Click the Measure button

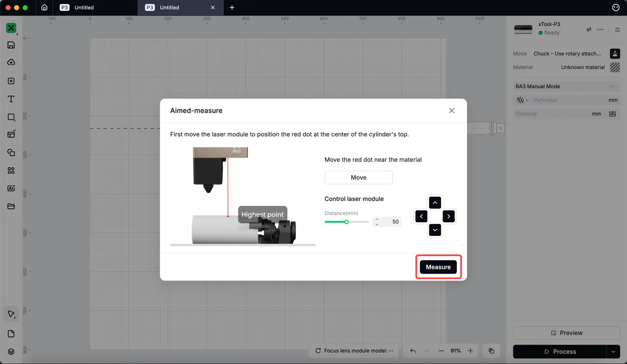click(x=438, y=267)
